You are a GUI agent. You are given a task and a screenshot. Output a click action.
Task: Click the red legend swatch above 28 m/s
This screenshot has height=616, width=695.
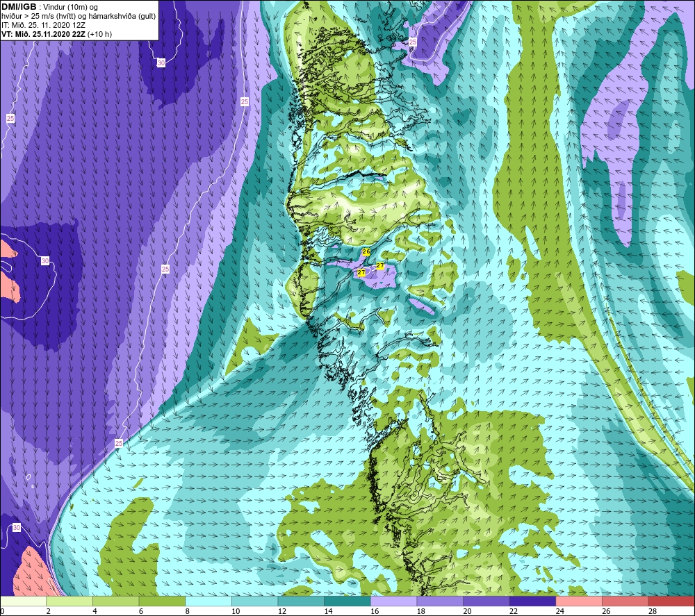click(x=671, y=601)
